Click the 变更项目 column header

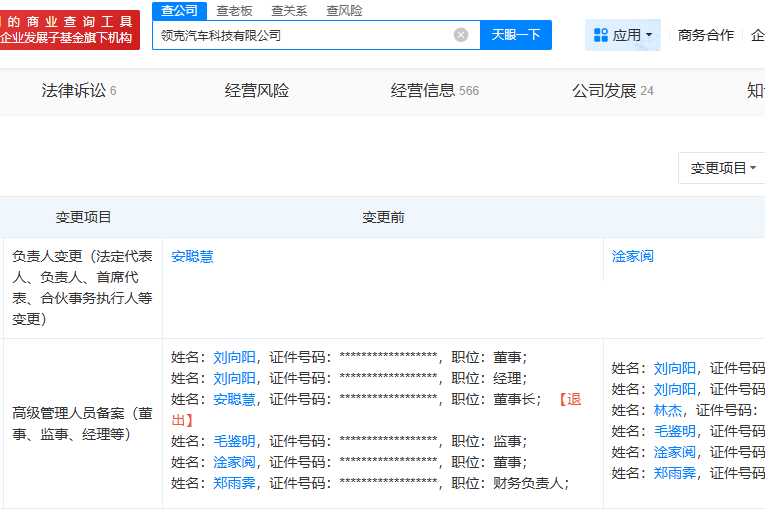coord(83,217)
